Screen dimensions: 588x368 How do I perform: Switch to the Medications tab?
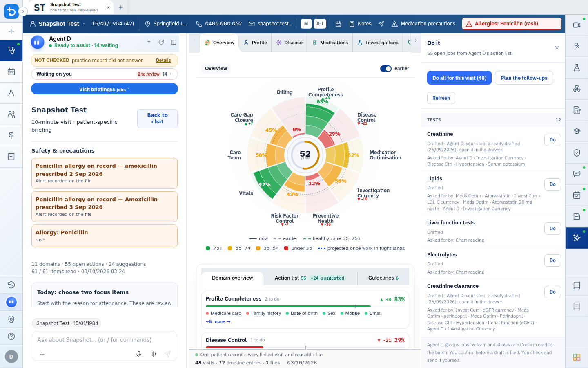[x=330, y=43]
